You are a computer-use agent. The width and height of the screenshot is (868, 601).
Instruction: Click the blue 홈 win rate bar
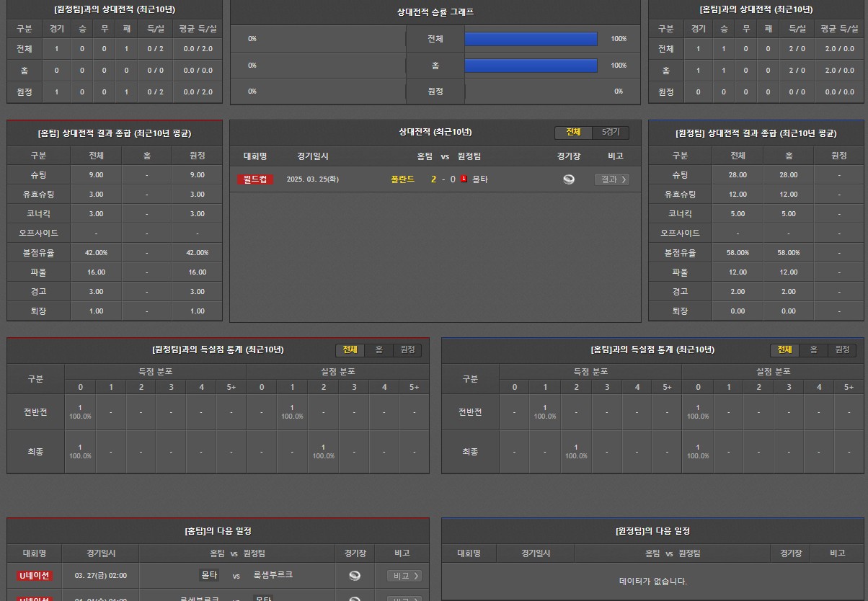click(531, 66)
